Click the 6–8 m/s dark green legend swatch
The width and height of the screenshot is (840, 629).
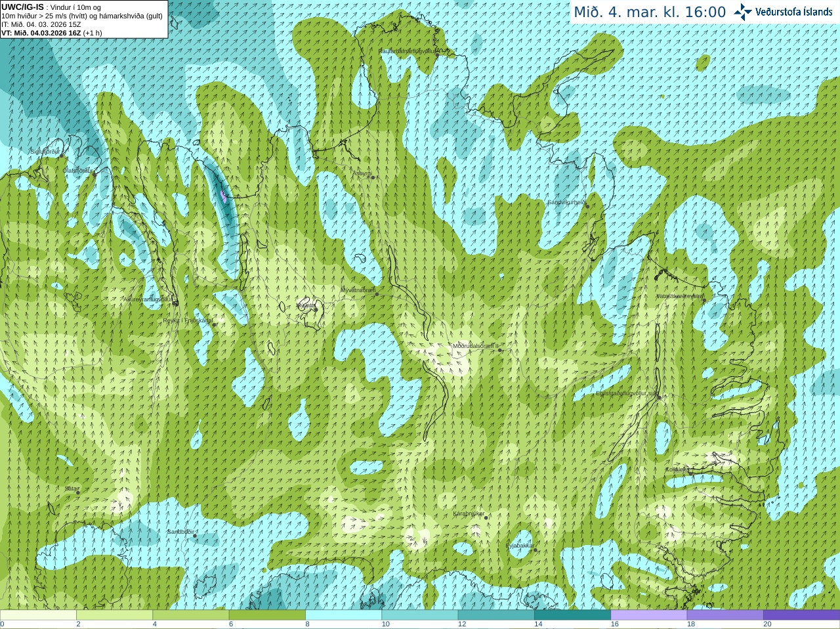pyautogui.click(x=267, y=615)
